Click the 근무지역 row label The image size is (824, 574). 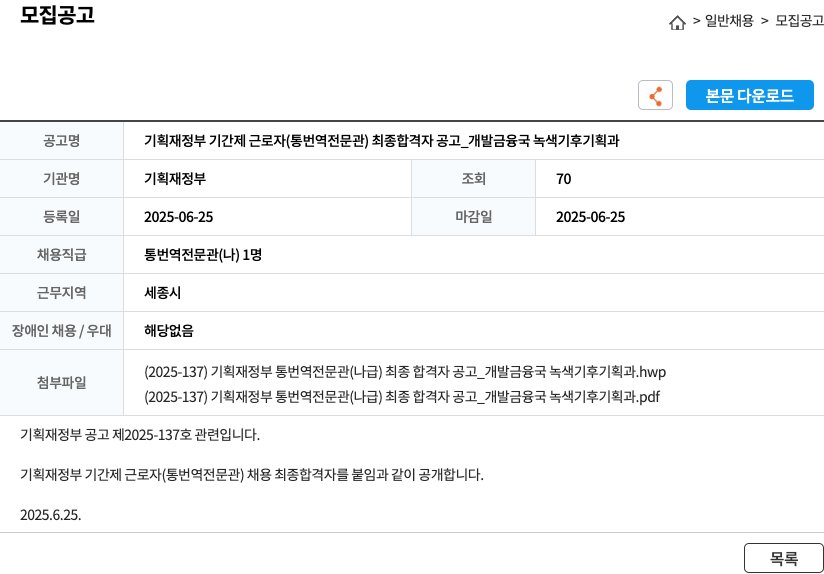pyautogui.click(x=61, y=293)
